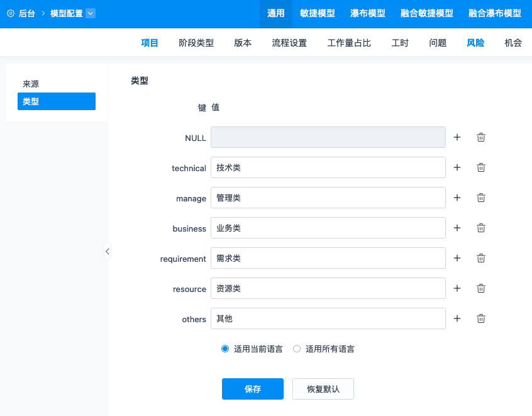Open the 流程设置 menu item

(289, 43)
